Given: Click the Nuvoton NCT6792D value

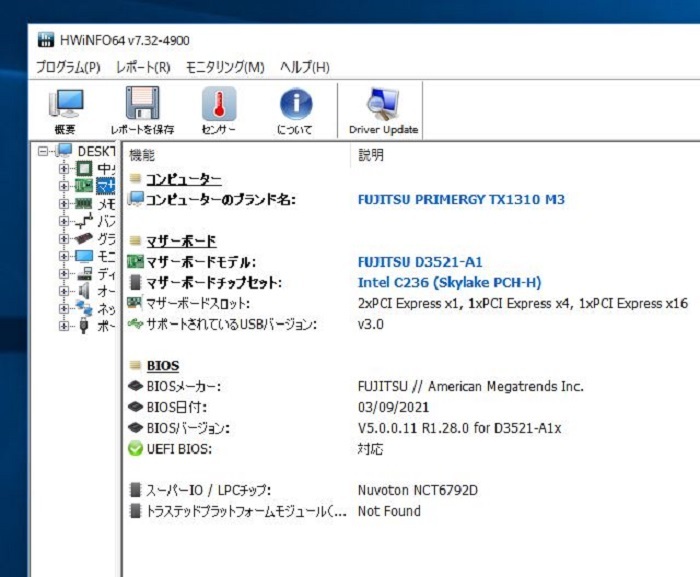Looking at the screenshot, I should pyautogui.click(x=418, y=490).
